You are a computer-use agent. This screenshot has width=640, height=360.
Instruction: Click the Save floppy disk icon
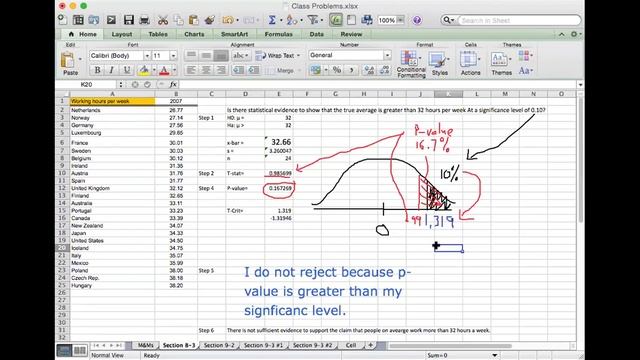click(x=129, y=20)
